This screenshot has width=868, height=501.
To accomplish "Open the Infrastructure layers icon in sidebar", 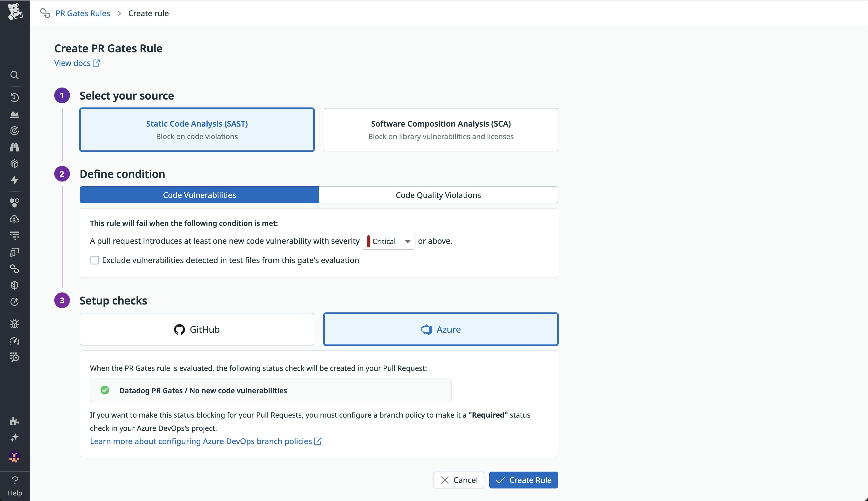I will point(14,164).
